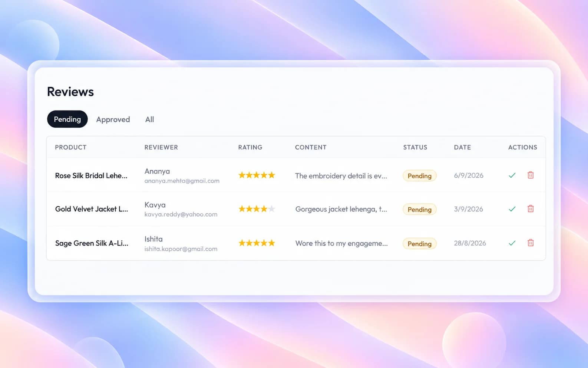Show the All reviews tab

pos(149,119)
